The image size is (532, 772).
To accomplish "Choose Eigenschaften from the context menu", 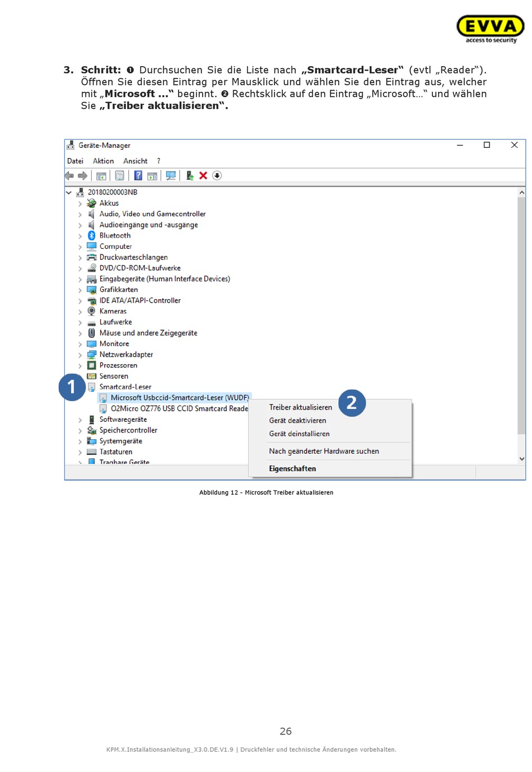I will click(293, 469).
